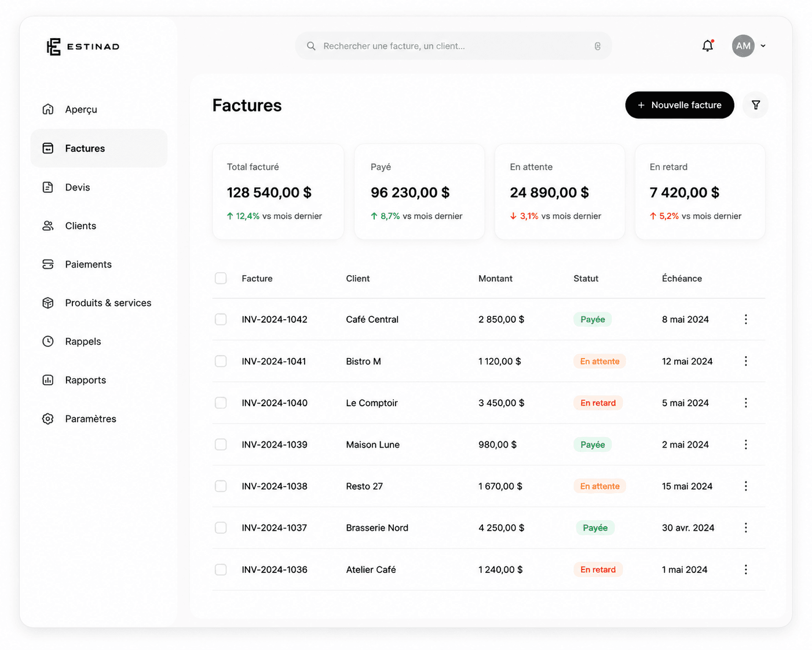Viewport: 812px width, 650px height.
Task: Click the Échéance column header
Action: click(x=682, y=279)
